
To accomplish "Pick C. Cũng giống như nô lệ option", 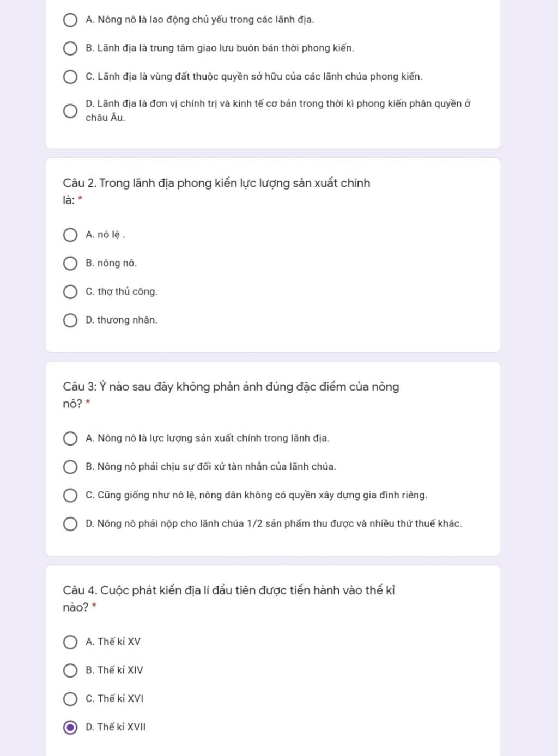I will click(70, 496).
